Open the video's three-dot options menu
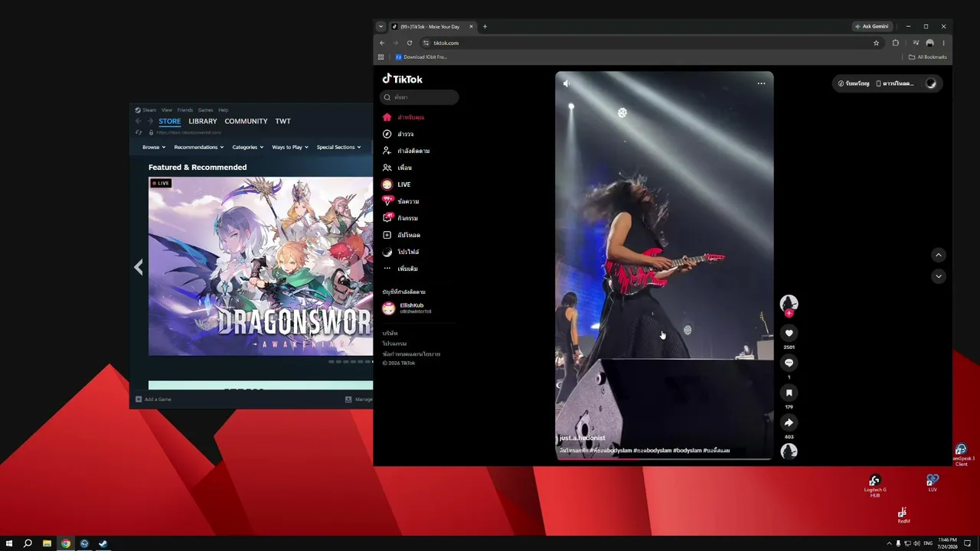Image resolution: width=980 pixels, height=551 pixels. pyautogui.click(x=761, y=83)
